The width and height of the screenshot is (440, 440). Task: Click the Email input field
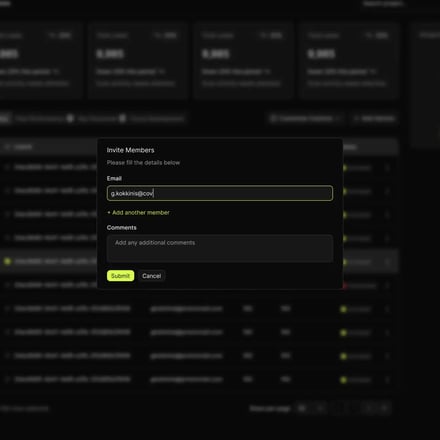pyautogui.click(x=220, y=193)
